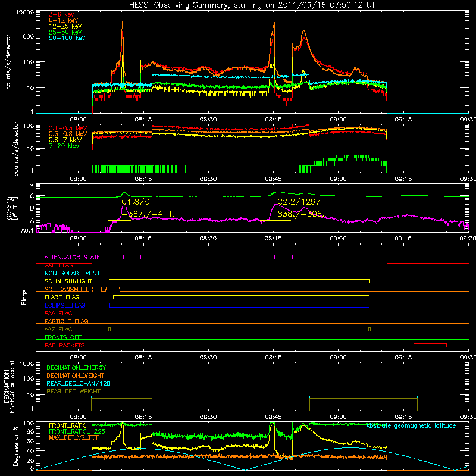
Task: Click the counts/s/detector label of MeV plot
Action: pyautogui.click(x=16, y=148)
